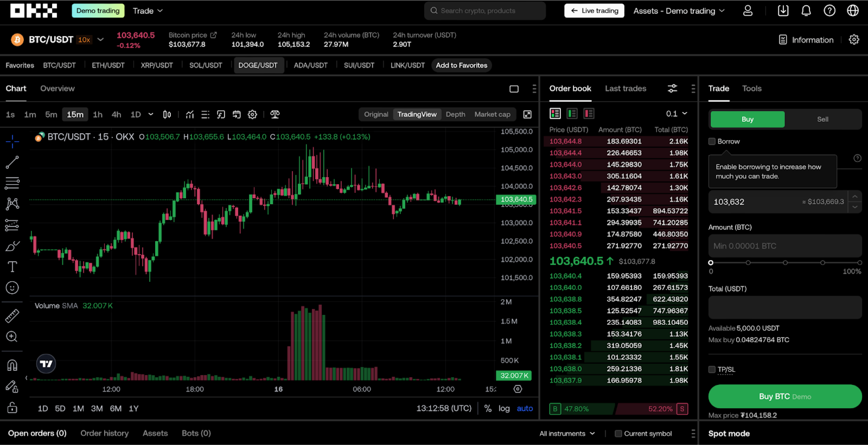Toggle auto scale on chart
This screenshot has height=445, width=868.
(x=525, y=409)
